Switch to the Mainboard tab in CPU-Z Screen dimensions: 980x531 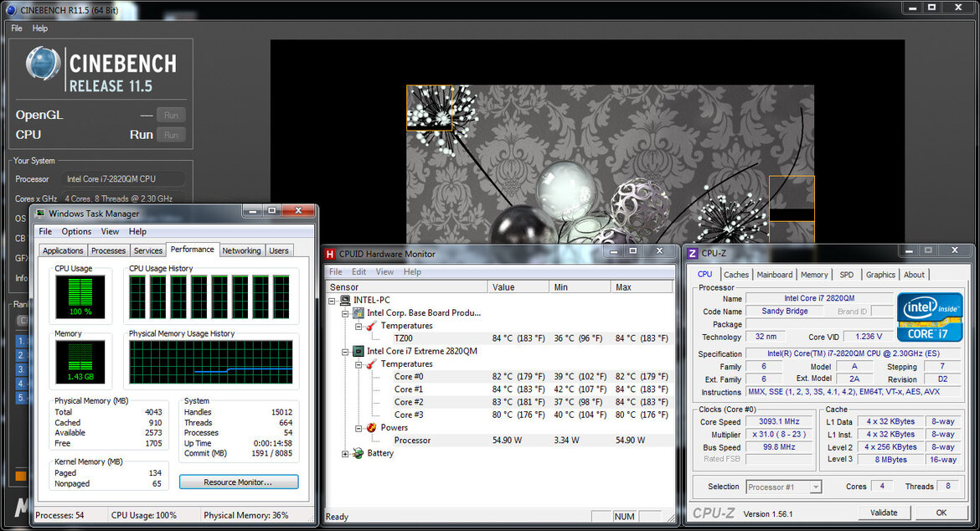point(775,274)
